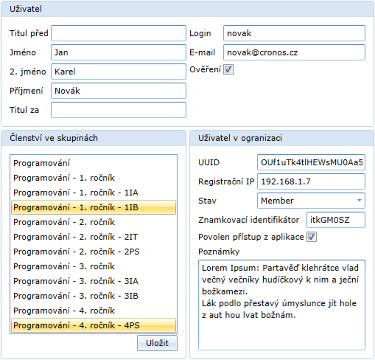Click the Příjmení field with Novák

(119, 91)
